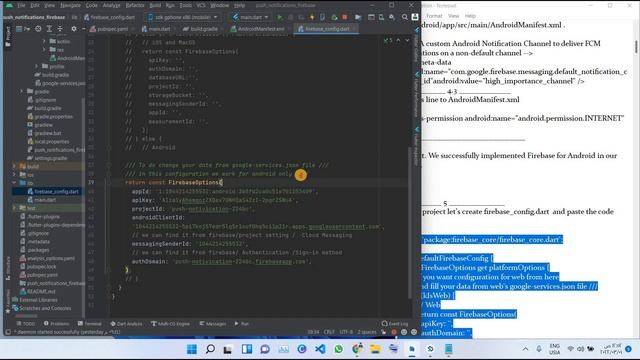640x360 pixels.
Task: Collapse the lib folder in tree
Action: coord(15,183)
